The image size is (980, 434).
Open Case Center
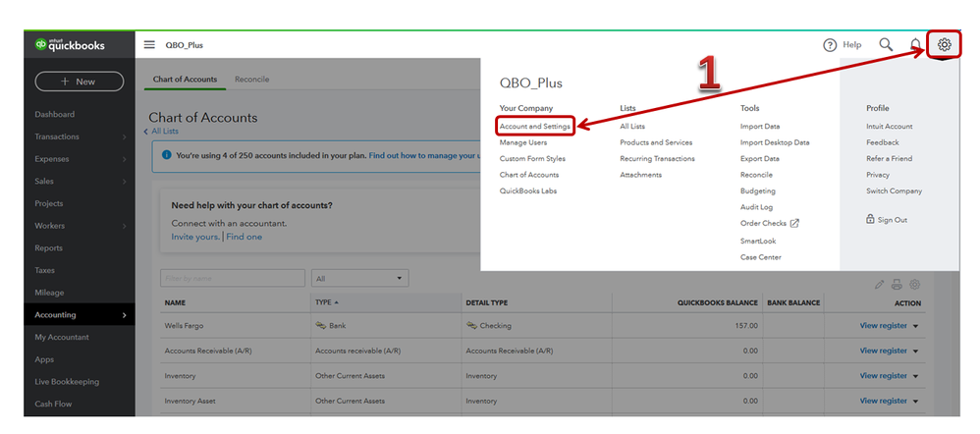[x=761, y=257]
